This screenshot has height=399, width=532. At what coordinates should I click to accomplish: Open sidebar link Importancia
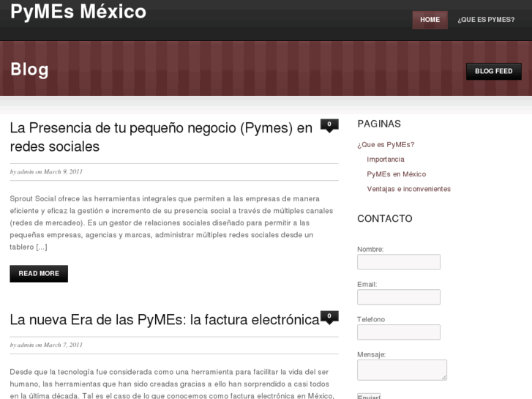click(x=386, y=160)
